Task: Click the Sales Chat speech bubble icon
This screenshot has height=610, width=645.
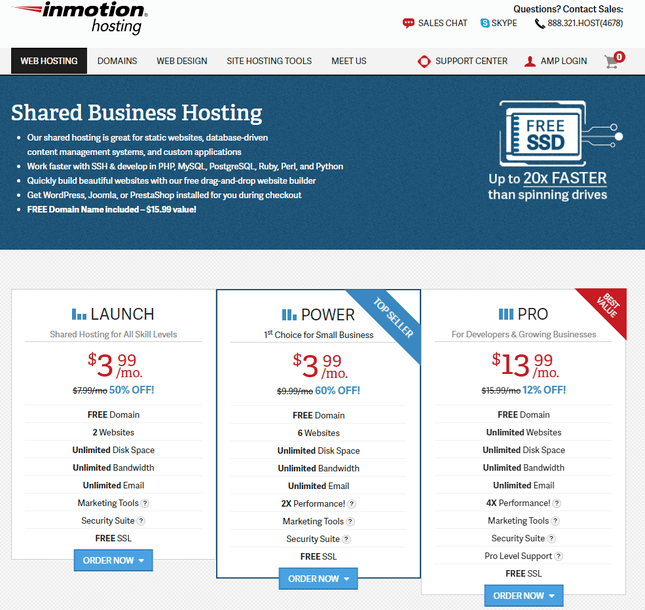Action: point(408,23)
